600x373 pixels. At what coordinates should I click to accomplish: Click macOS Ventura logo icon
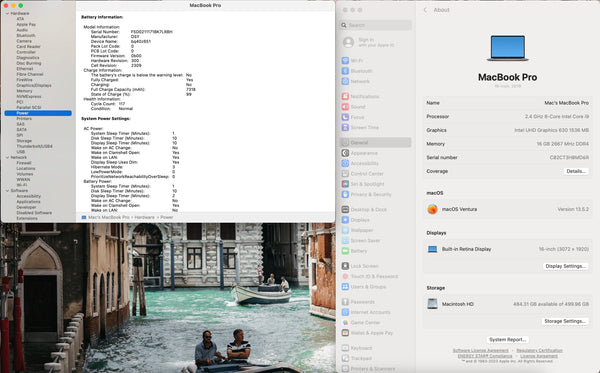432,209
